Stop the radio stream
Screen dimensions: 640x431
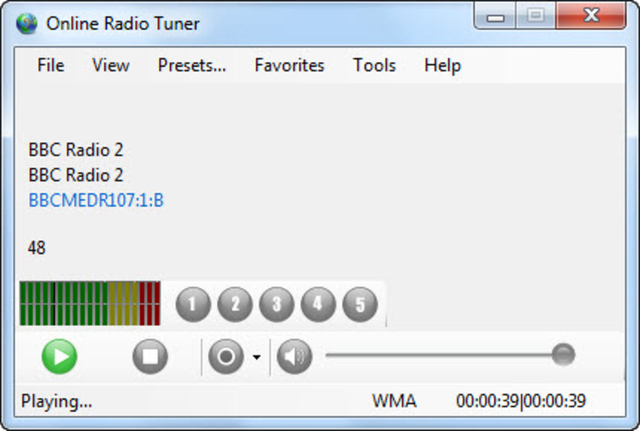[150, 356]
